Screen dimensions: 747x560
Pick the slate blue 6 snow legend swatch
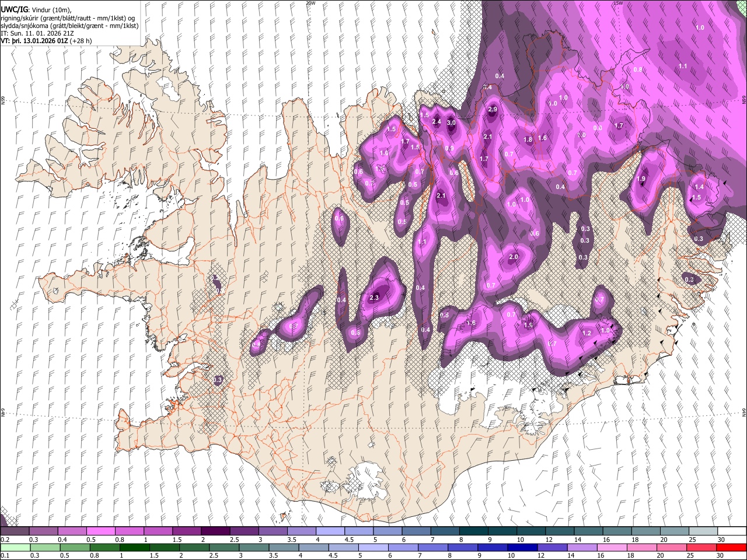(416, 531)
